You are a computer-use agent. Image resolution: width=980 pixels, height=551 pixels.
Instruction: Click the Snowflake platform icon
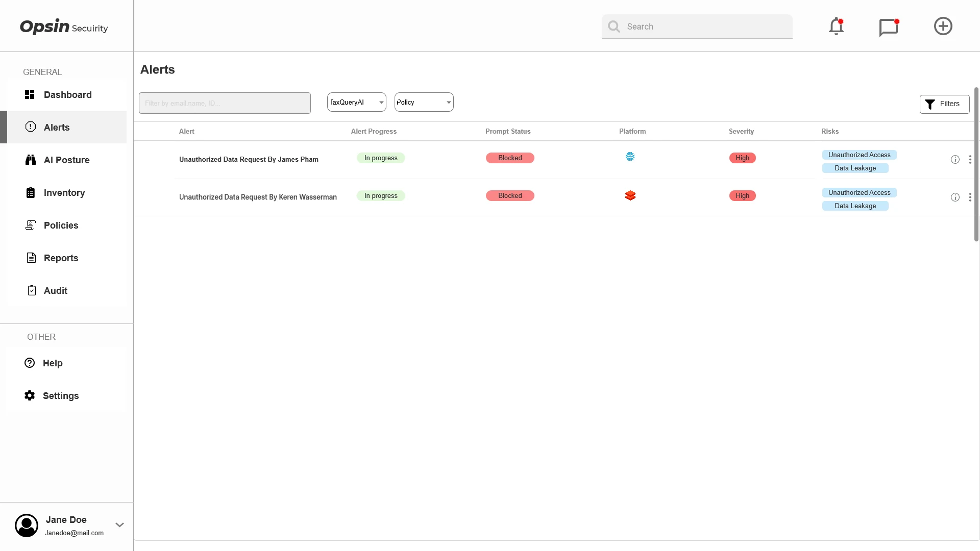pos(630,157)
